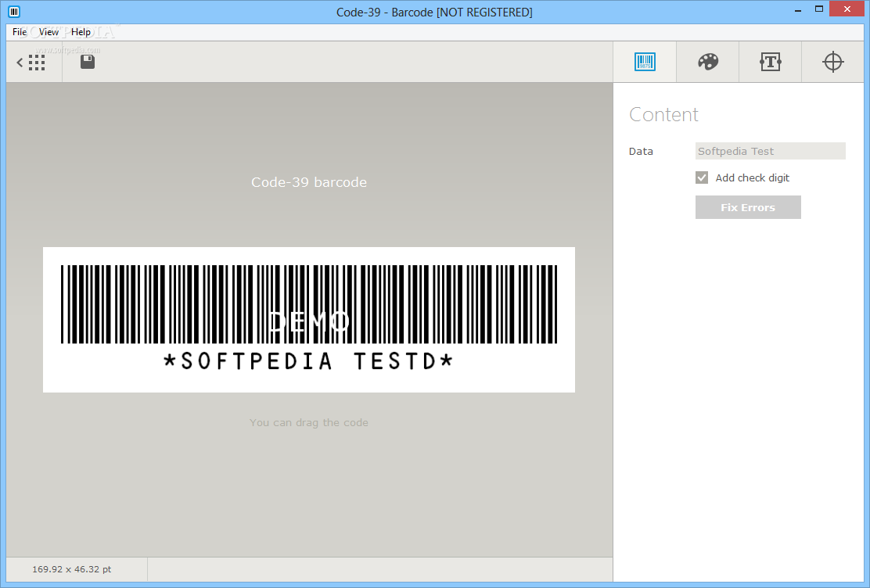Open the File menu
Image resolution: width=870 pixels, height=588 pixels.
20,32
